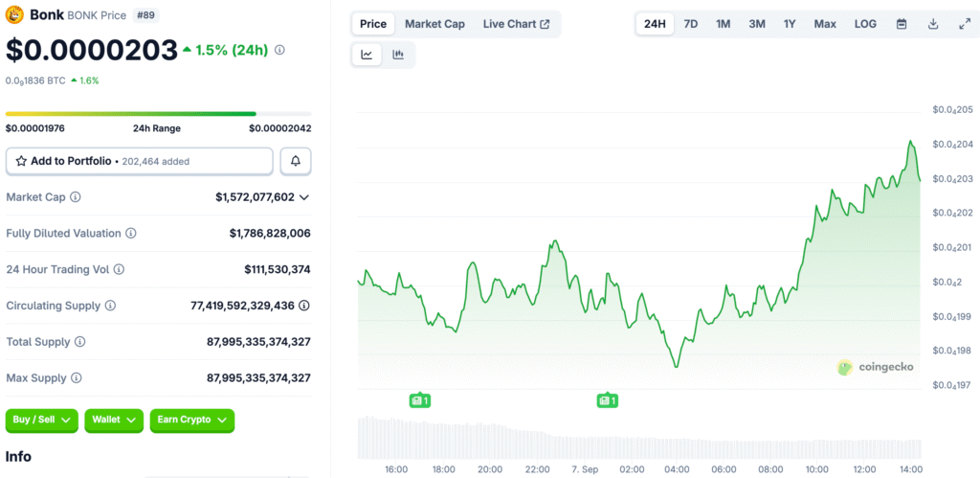The image size is (980, 478).
Task: Click news marker near 17:00 on chart
Action: 420,399
